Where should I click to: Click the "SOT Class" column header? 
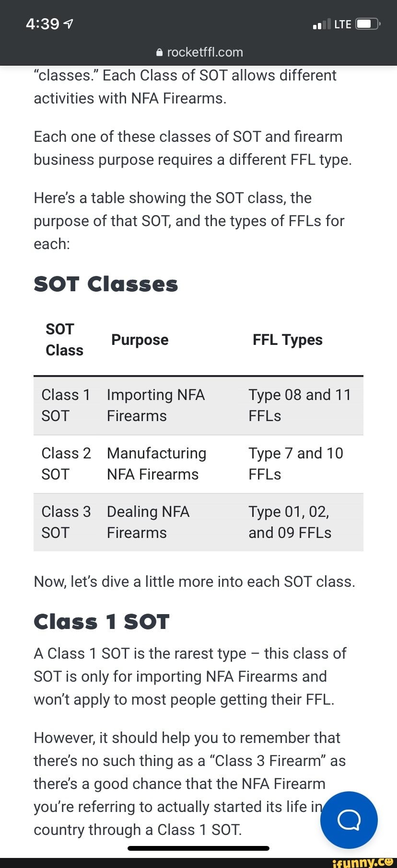[x=64, y=340]
